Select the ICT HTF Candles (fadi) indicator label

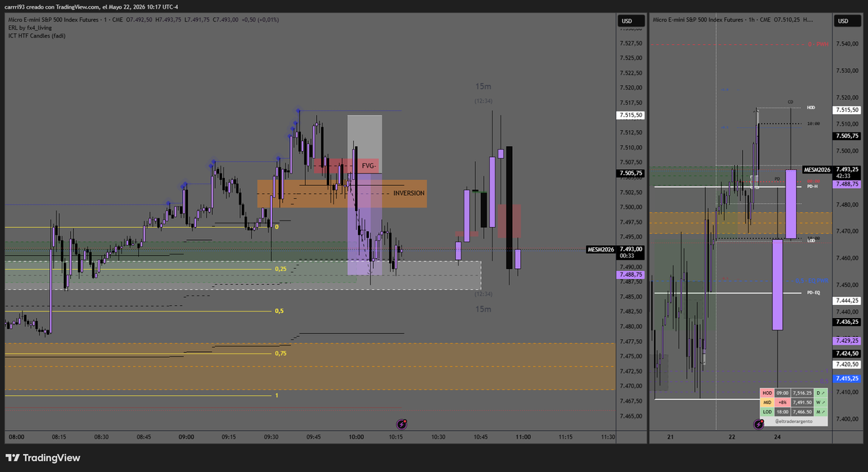(36, 35)
